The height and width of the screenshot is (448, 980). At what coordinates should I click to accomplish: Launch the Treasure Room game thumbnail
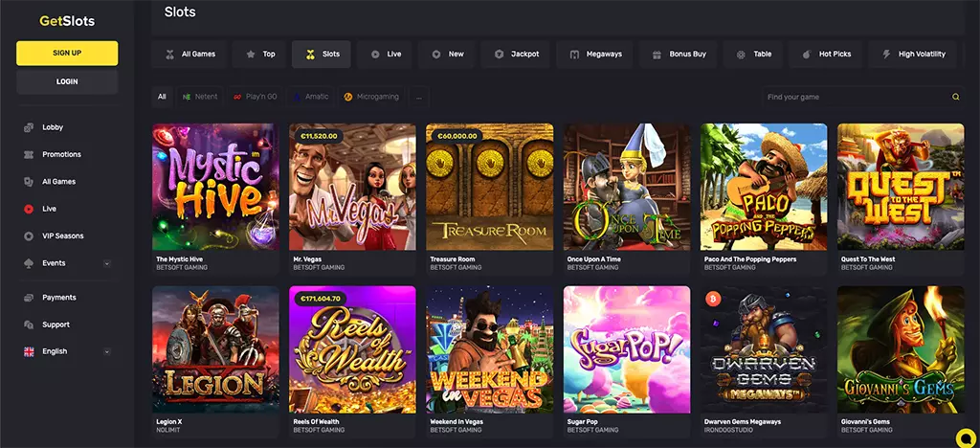pyautogui.click(x=490, y=187)
